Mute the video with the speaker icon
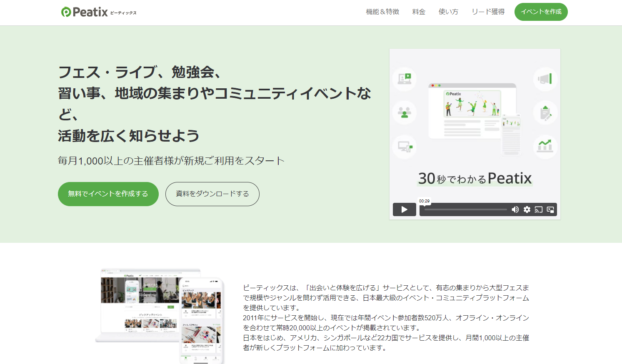Screen dimensions: 622x364 515,209
